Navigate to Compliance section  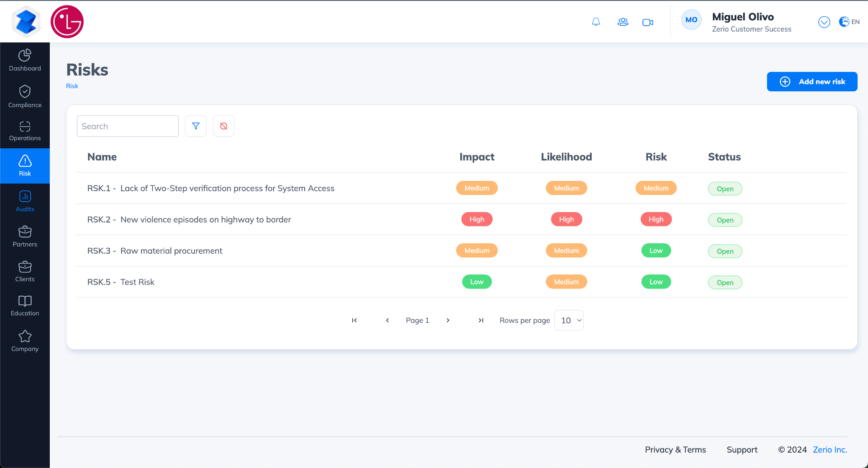tap(25, 96)
